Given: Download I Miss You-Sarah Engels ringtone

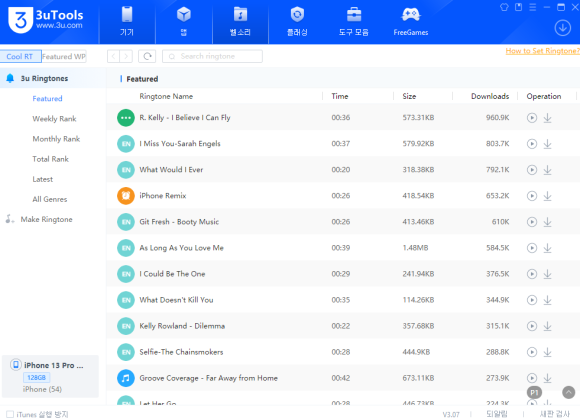Looking at the screenshot, I should pyautogui.click(x=547, y=144).
